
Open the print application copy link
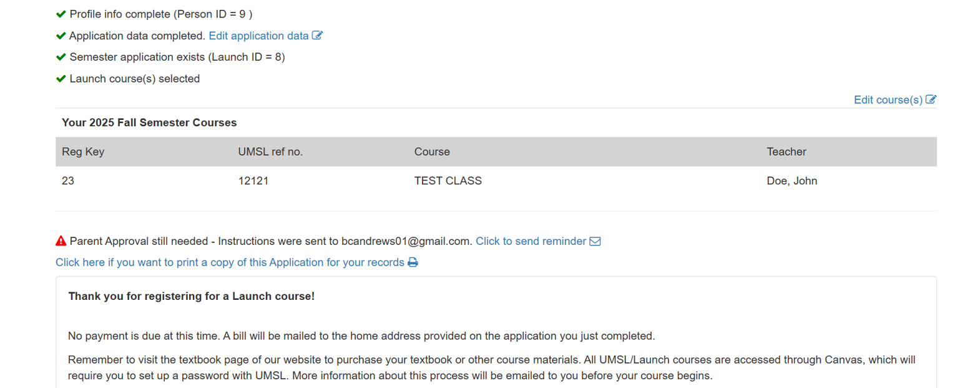click(229, 262)
